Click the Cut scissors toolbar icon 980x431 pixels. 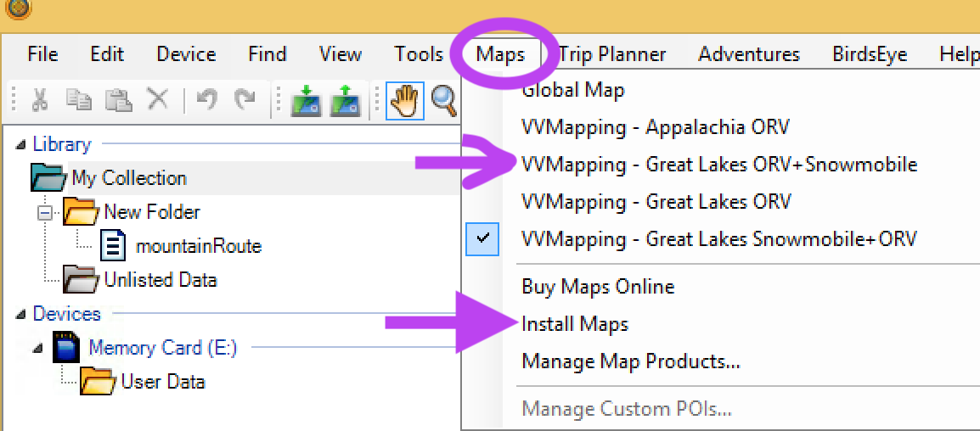(x=41, y=101)
